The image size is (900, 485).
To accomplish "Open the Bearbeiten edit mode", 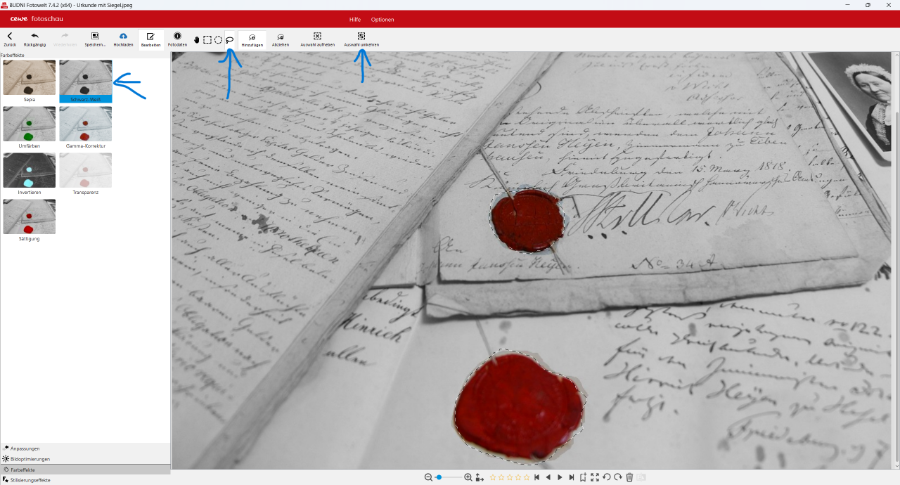I will click(150, 39).
